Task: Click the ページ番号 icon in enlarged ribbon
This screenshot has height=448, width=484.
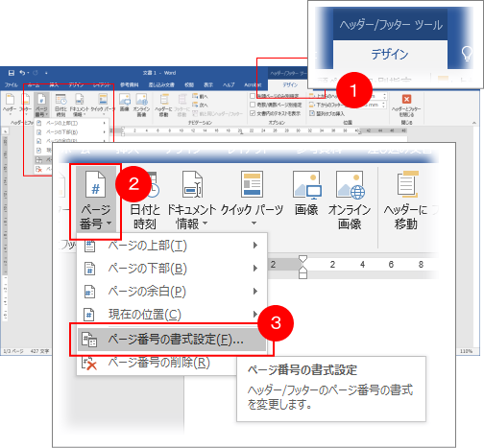Action: pos(95,184)
